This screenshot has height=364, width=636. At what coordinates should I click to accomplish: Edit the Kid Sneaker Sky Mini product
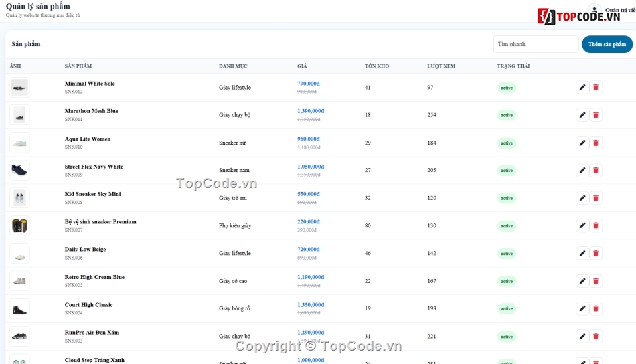(582, 198)
